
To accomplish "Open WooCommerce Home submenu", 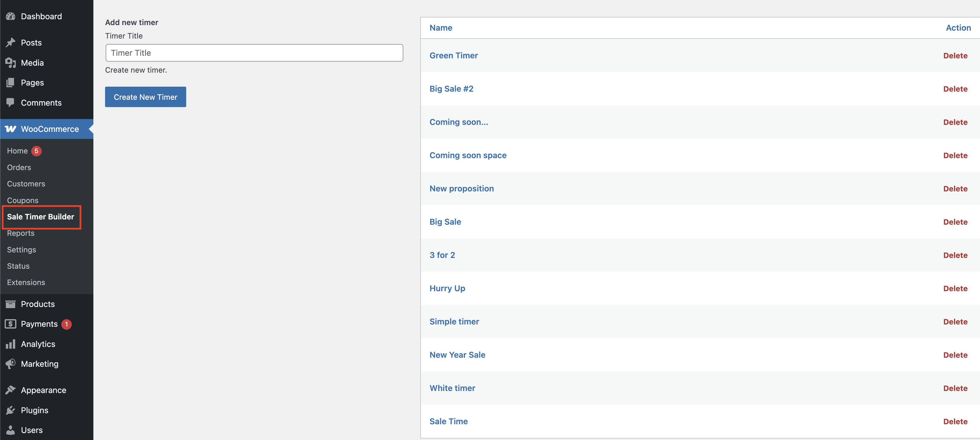I will (x=17, y=151).
